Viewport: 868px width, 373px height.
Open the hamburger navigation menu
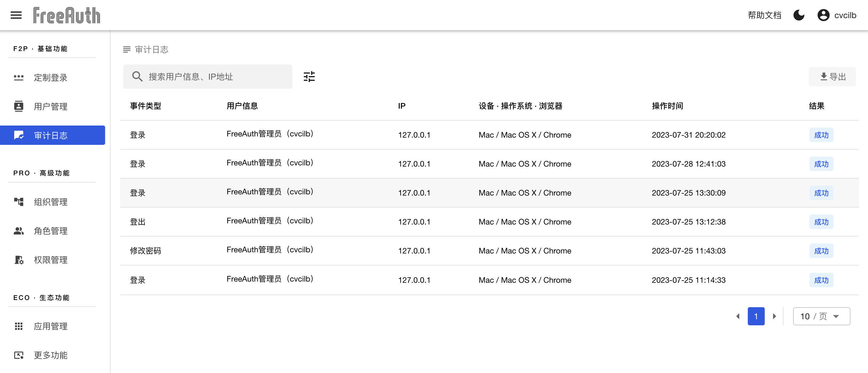pos(16,15)
